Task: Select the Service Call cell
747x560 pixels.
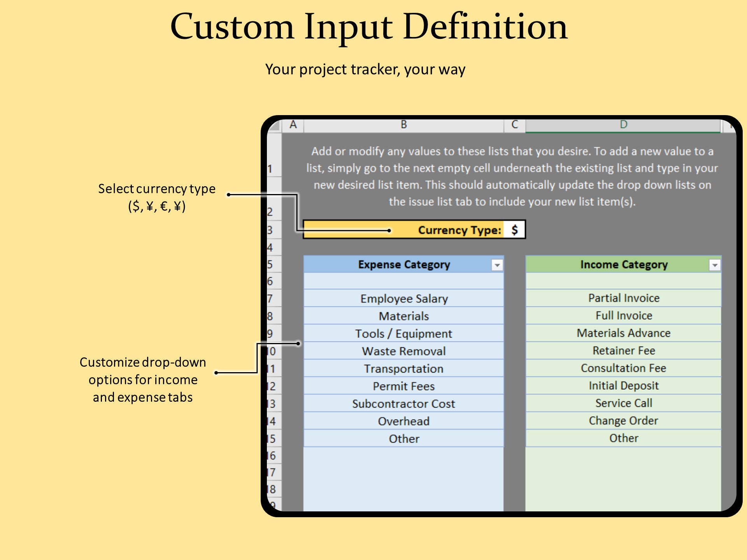Action: [x=623, y=403]
